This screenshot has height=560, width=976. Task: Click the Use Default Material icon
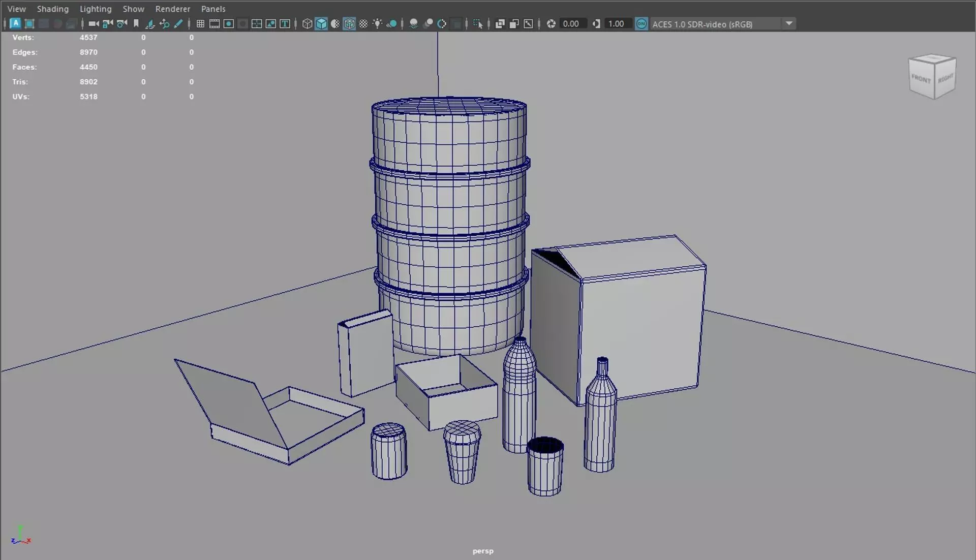335,23
